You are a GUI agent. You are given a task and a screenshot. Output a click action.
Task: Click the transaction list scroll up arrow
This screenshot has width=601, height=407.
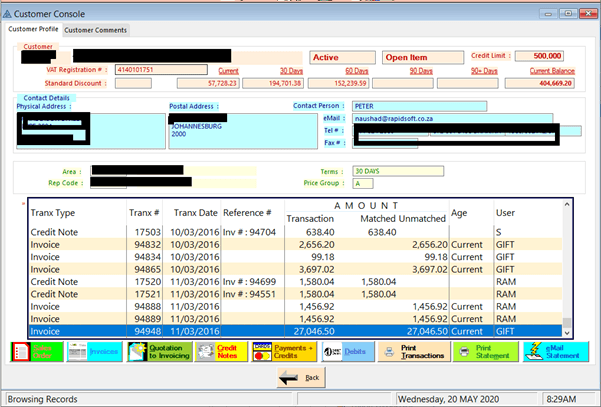coord(567,205)
